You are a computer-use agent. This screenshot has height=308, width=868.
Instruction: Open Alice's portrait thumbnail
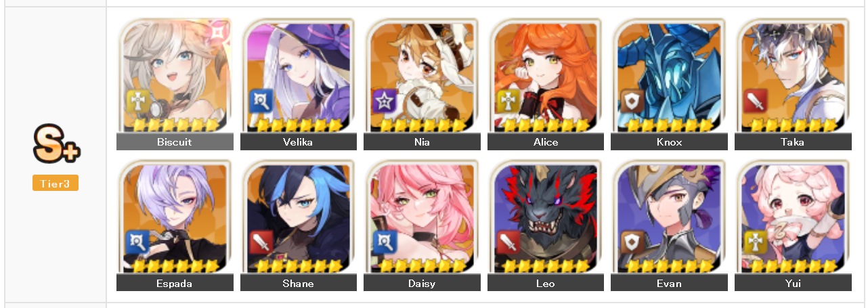(x=546, y=75)
